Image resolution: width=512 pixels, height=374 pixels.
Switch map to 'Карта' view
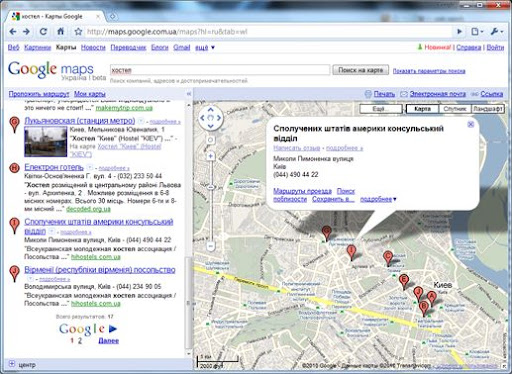422,109
